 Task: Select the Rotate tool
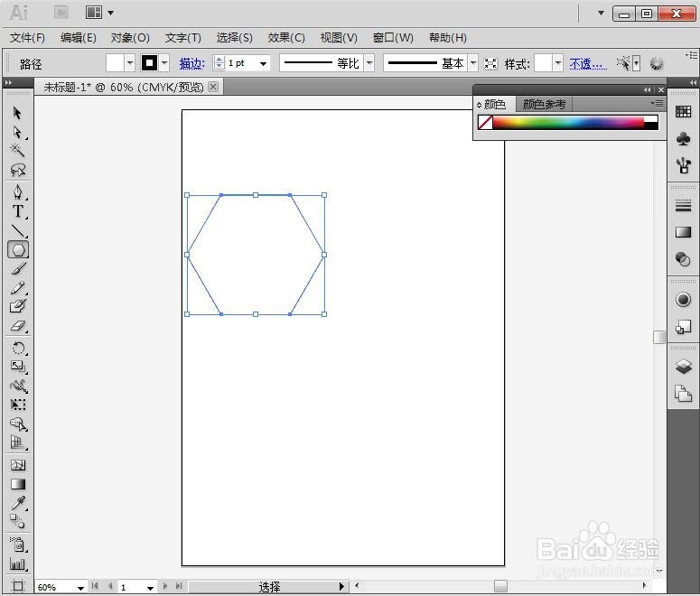(x=18, y=348)
